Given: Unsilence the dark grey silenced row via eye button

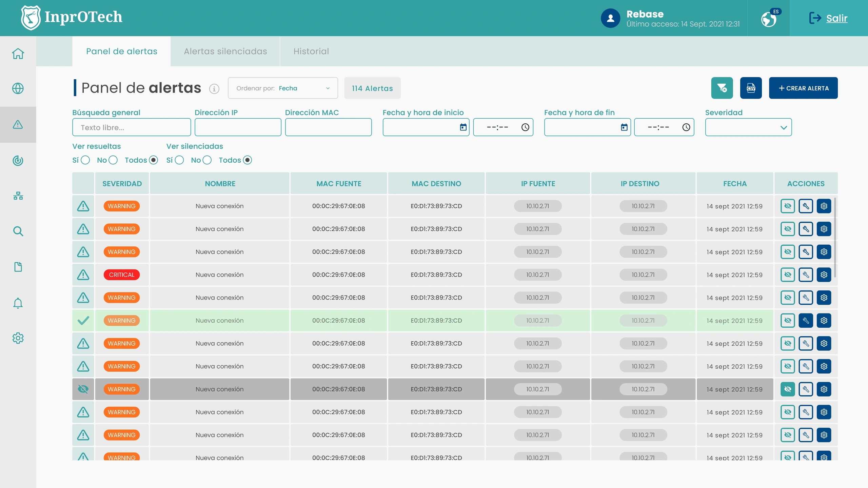Looking at the screenshot, I should (x=788, y=389).
